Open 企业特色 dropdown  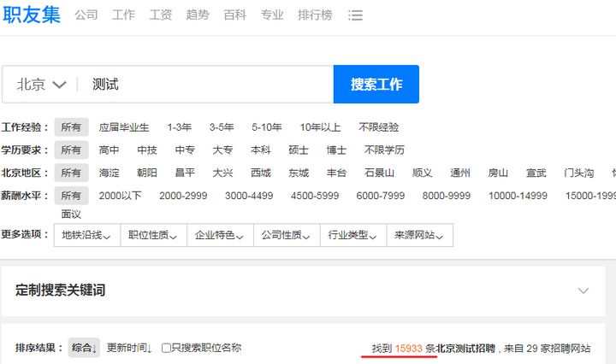(220, 235)
